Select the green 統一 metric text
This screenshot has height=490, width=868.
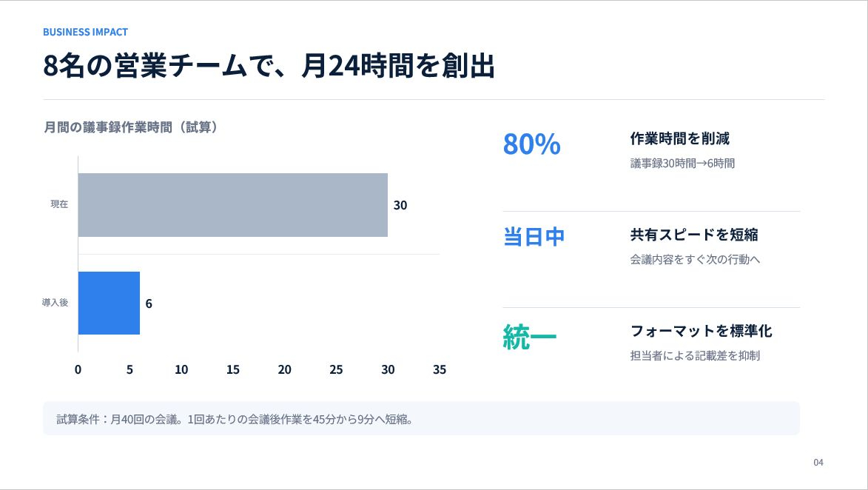point(530,337)
